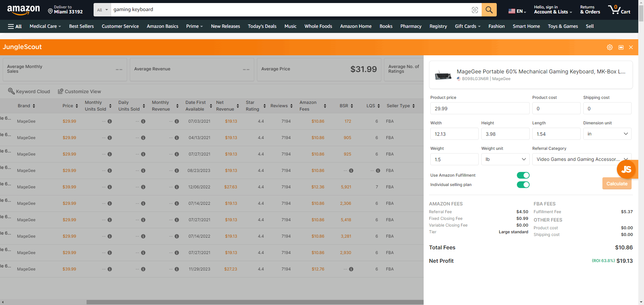Sort by Date First Available
The height and width of the screenshot is (305, 644).
[x=199, y=106]
